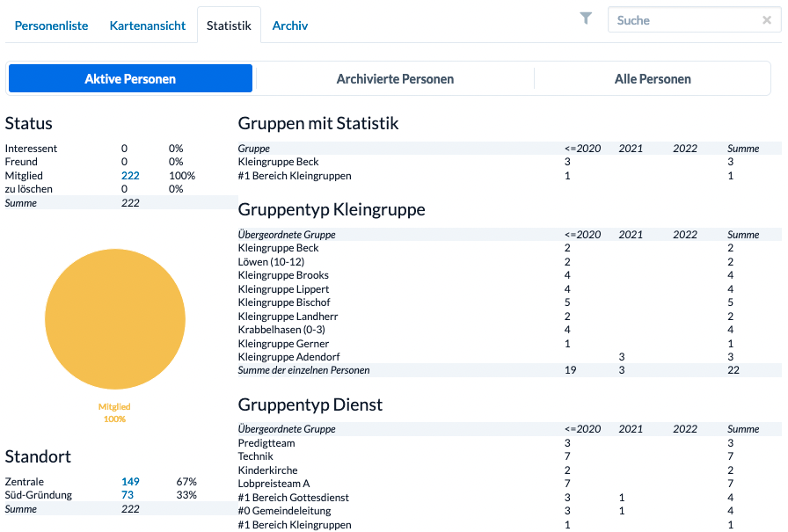Click Kleingruppe Beck under Gruppen mit Statistik

279,162
